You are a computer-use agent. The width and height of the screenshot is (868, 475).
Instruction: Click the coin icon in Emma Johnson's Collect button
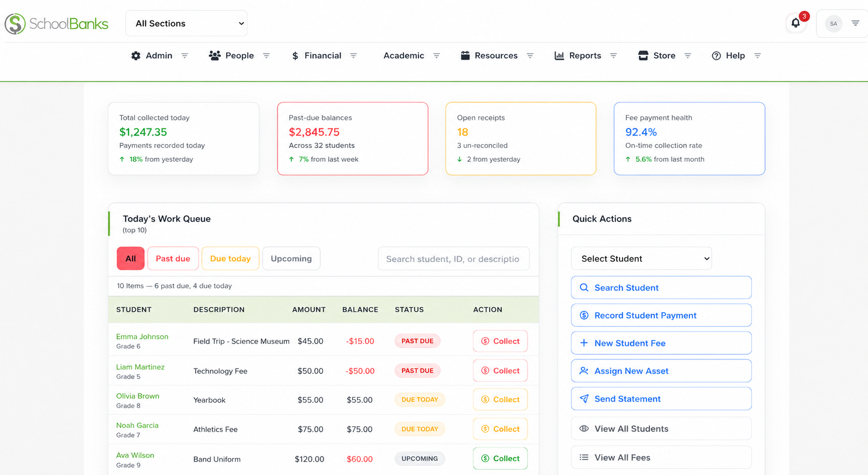[x=485, y=341]
